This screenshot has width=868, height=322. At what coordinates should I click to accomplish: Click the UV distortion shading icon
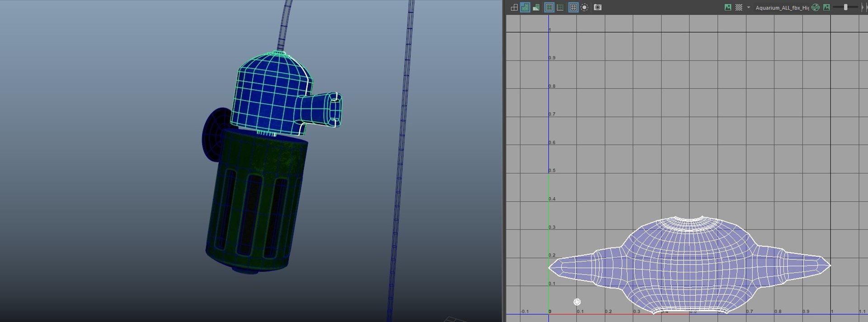coord(536,8)
